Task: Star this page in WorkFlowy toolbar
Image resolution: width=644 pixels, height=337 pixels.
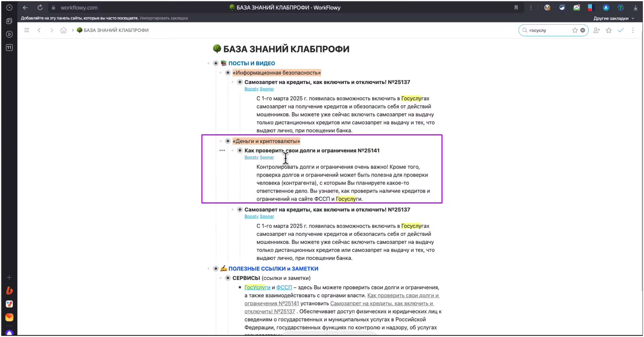Action: (609, 30)
